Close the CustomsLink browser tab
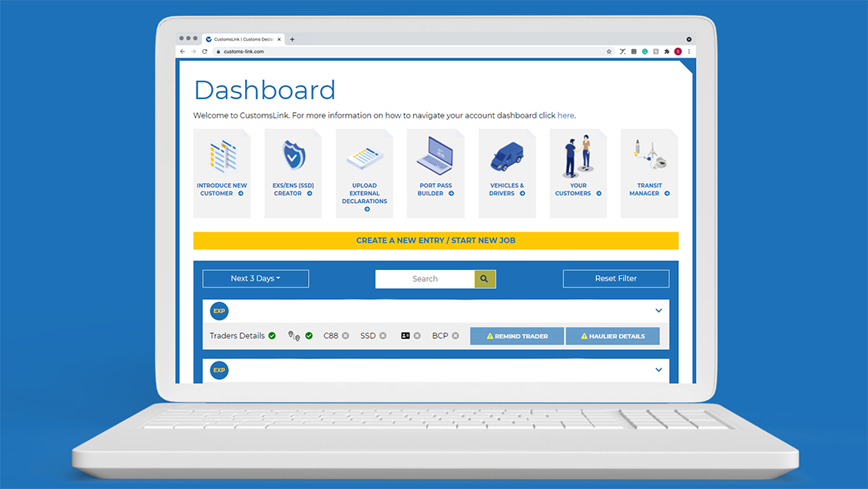Screen dimensions: 868x489 point(279,39)
